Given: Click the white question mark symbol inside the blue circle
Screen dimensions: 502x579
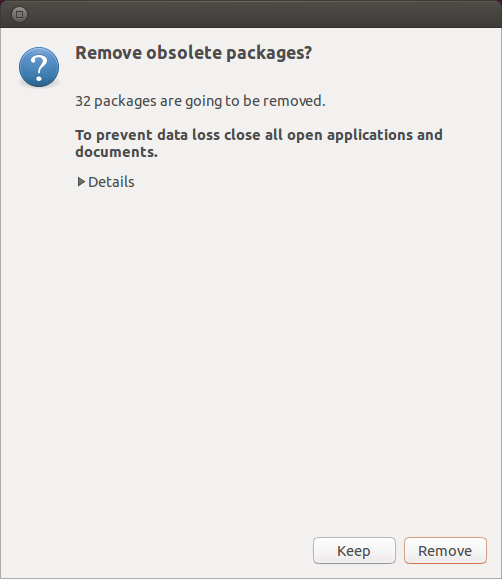Looking at the screenshot, I should (39, 67).
